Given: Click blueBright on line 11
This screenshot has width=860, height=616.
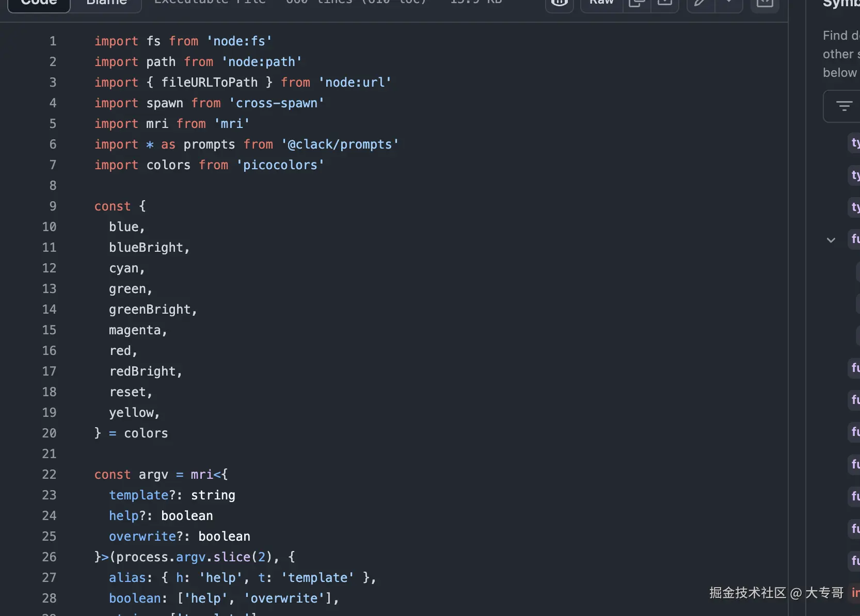Looking at the screenshot, I should [x=146, y=248].
